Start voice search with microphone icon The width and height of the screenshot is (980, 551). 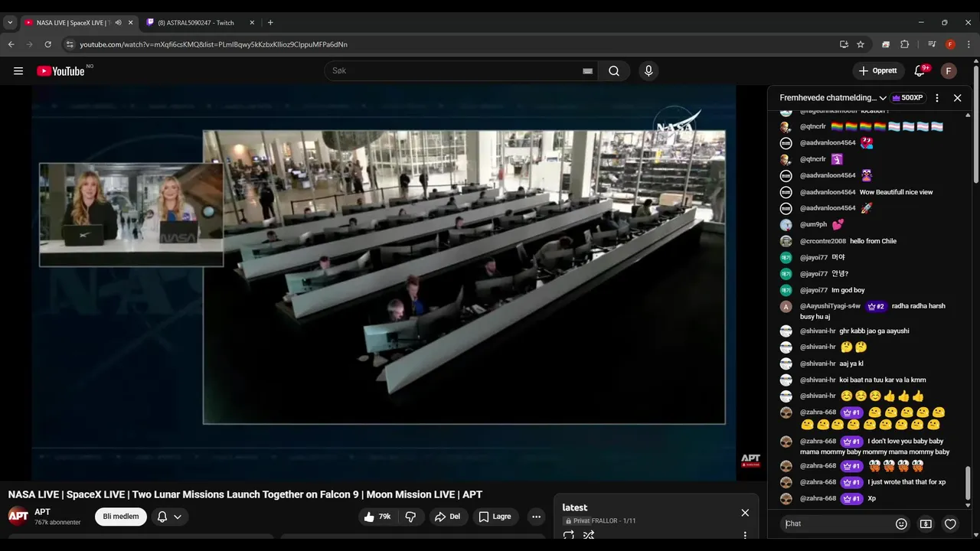pos(648,71)
